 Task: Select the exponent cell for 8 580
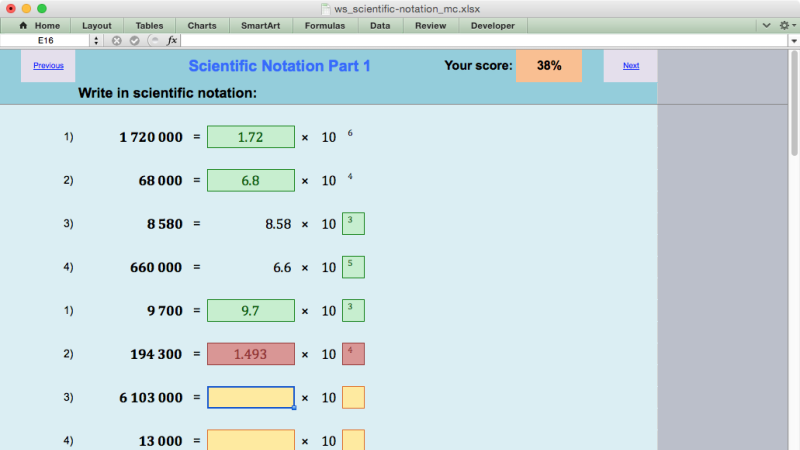353,223
